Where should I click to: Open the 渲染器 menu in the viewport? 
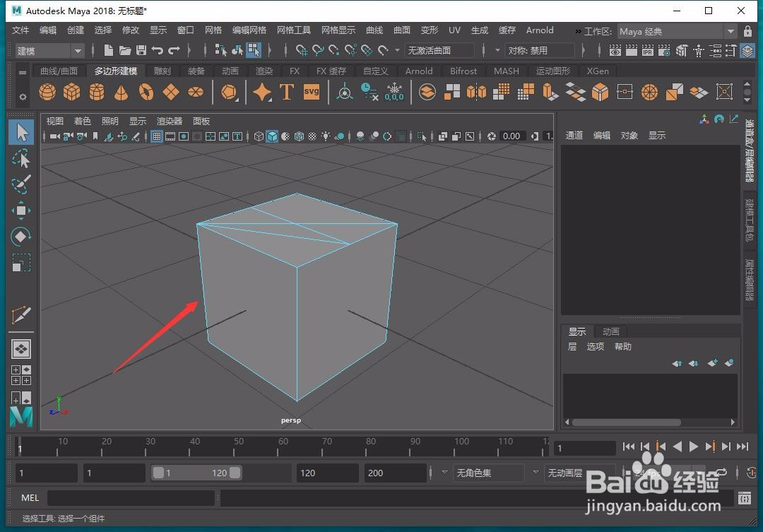169,121
